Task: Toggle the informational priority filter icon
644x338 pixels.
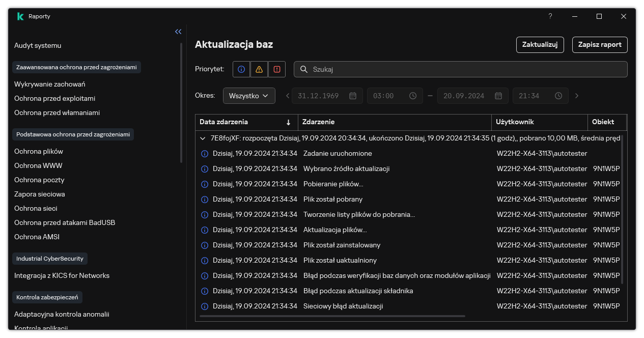Action: pos(241,69)
